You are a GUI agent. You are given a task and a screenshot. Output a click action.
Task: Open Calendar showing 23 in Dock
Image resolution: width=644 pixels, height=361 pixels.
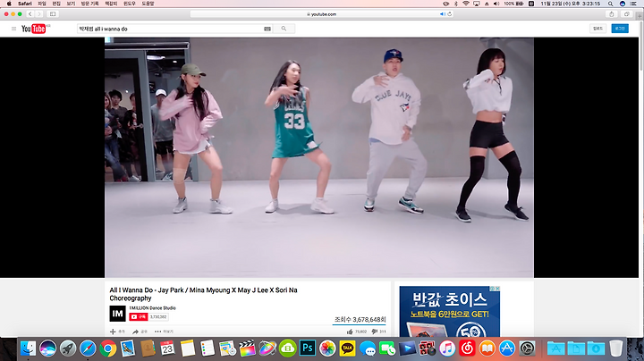pos(167,348)
